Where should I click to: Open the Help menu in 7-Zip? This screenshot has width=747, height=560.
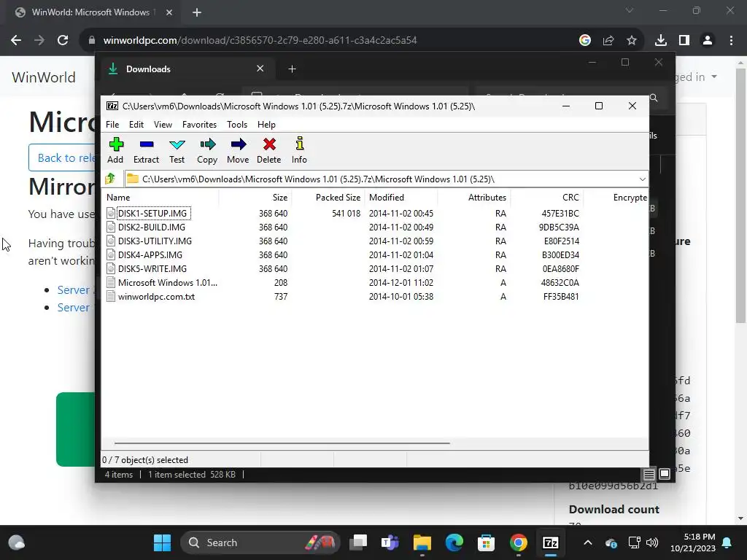pos(266,124)
